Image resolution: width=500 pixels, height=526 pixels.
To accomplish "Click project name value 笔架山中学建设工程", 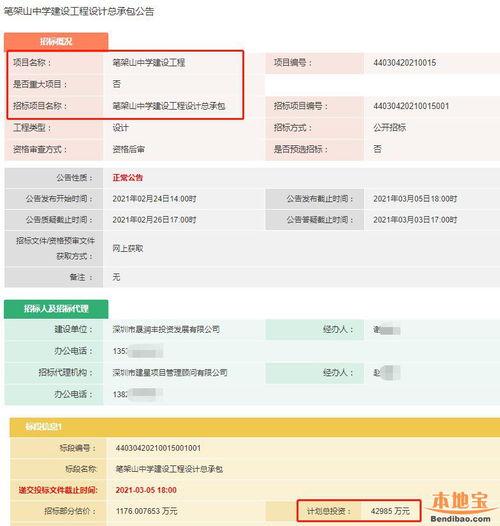I will click(149, 63).
